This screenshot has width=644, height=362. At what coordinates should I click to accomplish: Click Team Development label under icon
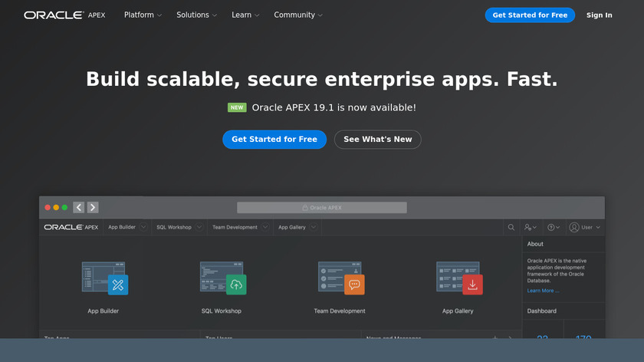point(340,311)
